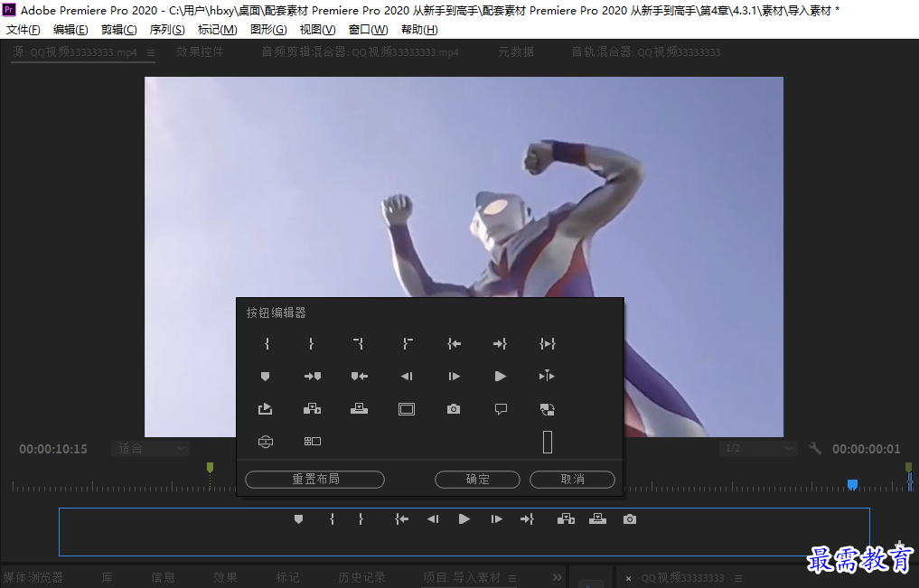
Task: Select Mark In icon in button editor
Action: tap(267, 344)
